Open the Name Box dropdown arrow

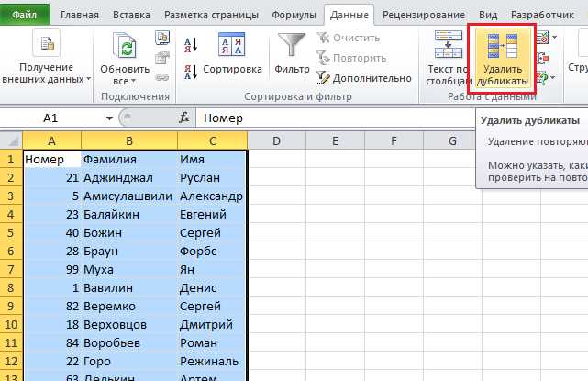point(109,118)
